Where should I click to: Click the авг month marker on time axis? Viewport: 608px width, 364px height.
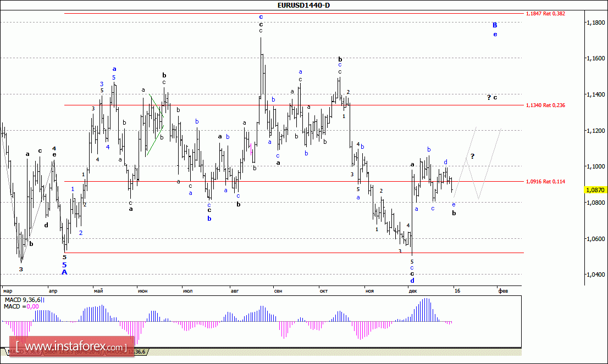(x=235, y=291)
